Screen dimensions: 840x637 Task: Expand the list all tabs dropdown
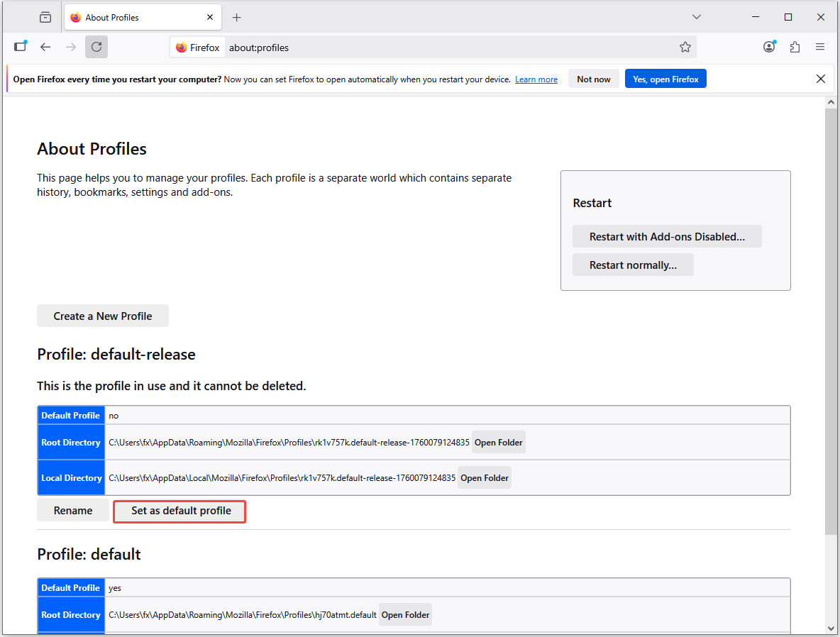click(x=696, y=16)
